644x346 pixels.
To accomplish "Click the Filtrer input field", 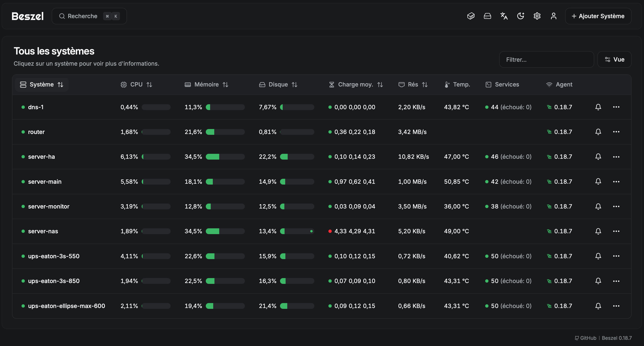I will (546, 59).
